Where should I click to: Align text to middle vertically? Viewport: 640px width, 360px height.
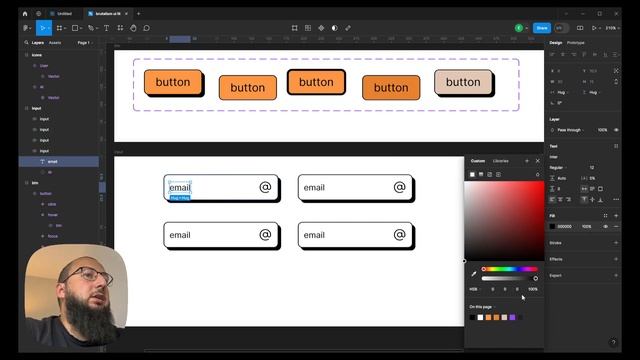[x=592, y=200]
